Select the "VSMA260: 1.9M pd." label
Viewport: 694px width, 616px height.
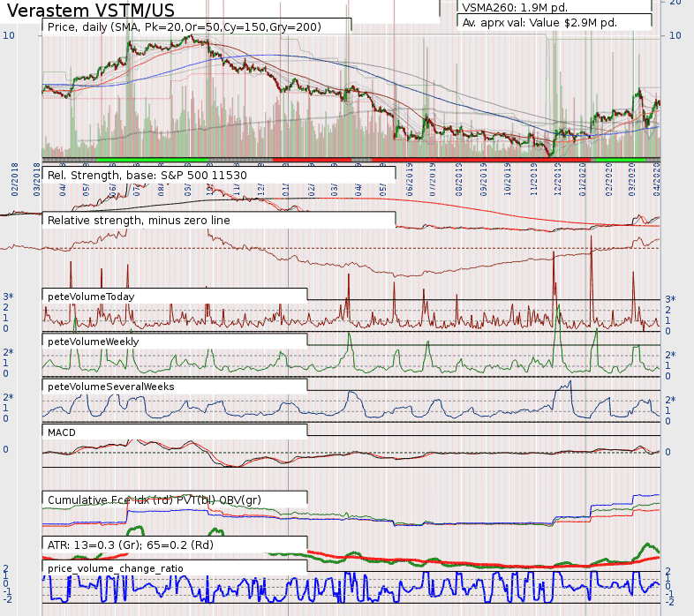(515, 7)
